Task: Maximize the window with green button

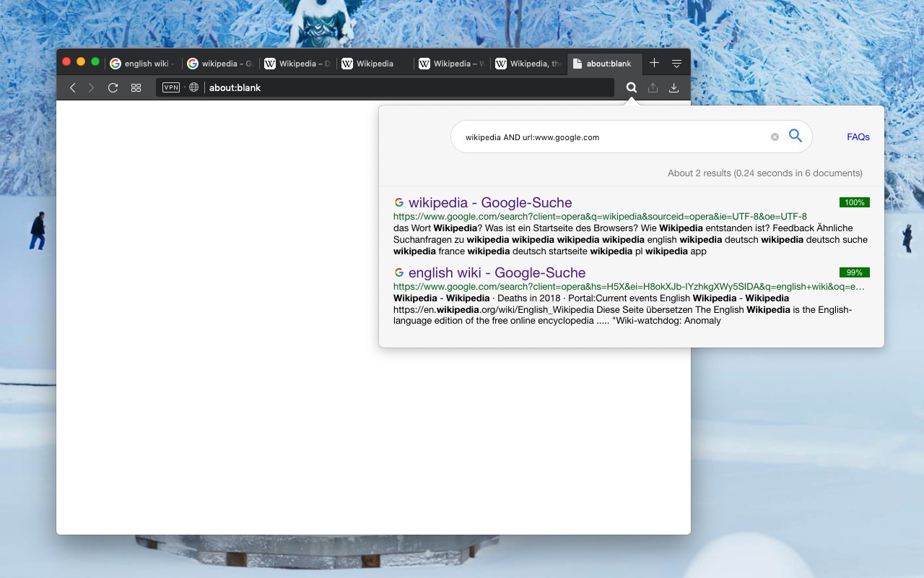Action: point(95,62)
